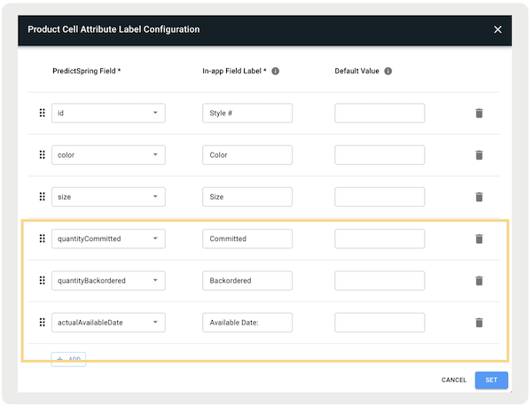
Task: Click the Add button
Action: tap(68, 359)
